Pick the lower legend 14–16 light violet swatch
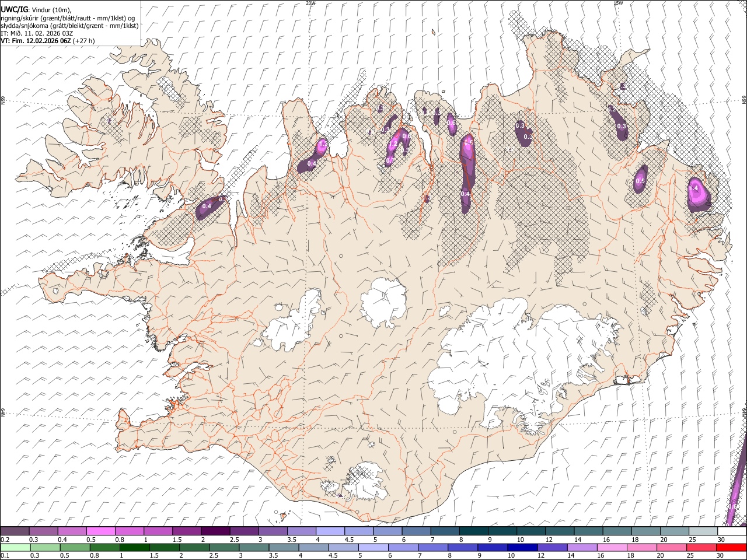The image size is (747, 560). pyautogui.click(x=582, y=547)
